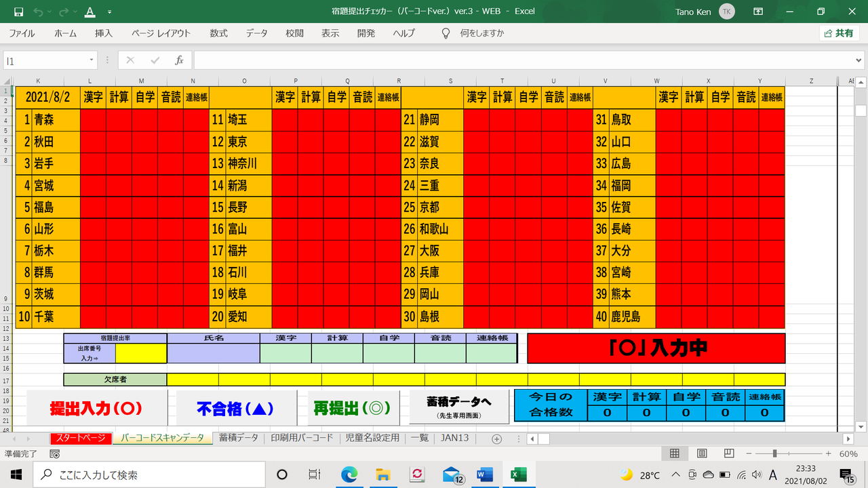Switch to the 蓄積データ sheet tab
Viewport: 868px width, 488px height.
pyautogui.click(x=239, y=439)
